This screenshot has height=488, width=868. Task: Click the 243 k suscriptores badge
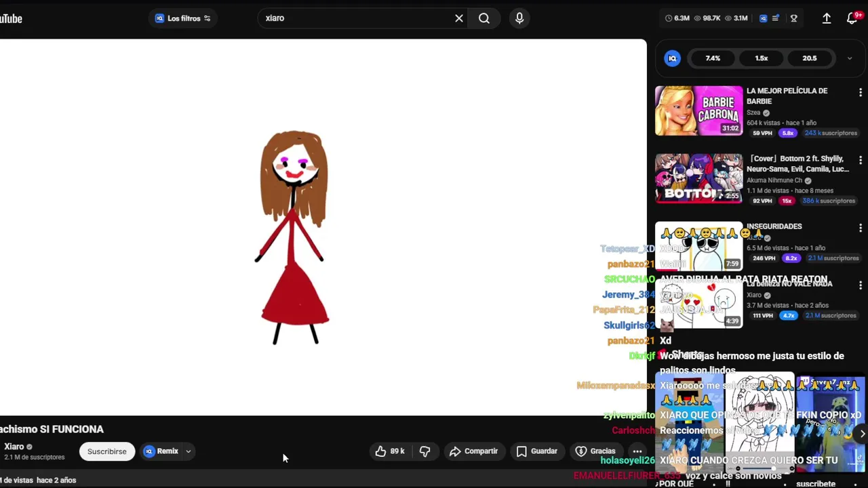pyautogui.click(x=831, y=133)
